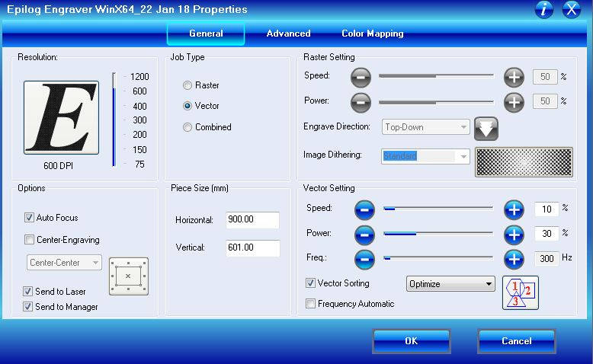
Task: Decrease Raster Power with minus button
Action: 361,103
